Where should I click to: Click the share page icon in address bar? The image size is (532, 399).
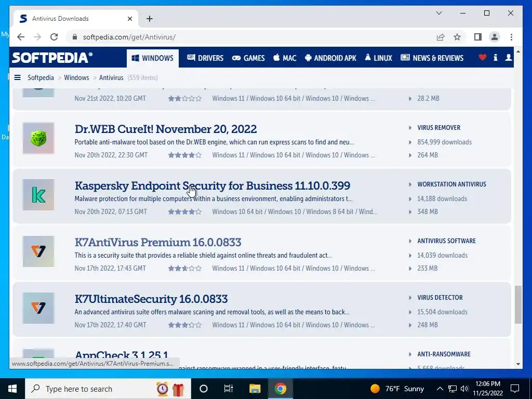[441, 37]
